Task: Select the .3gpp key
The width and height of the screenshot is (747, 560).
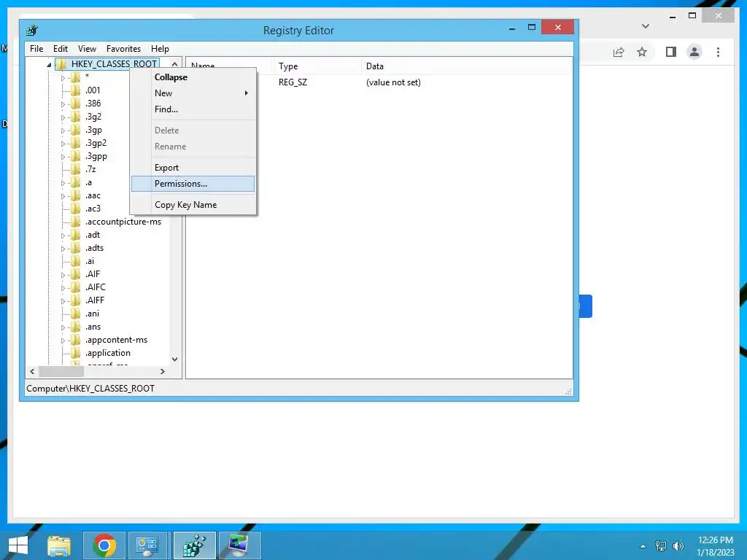Action: coord(96,156)
